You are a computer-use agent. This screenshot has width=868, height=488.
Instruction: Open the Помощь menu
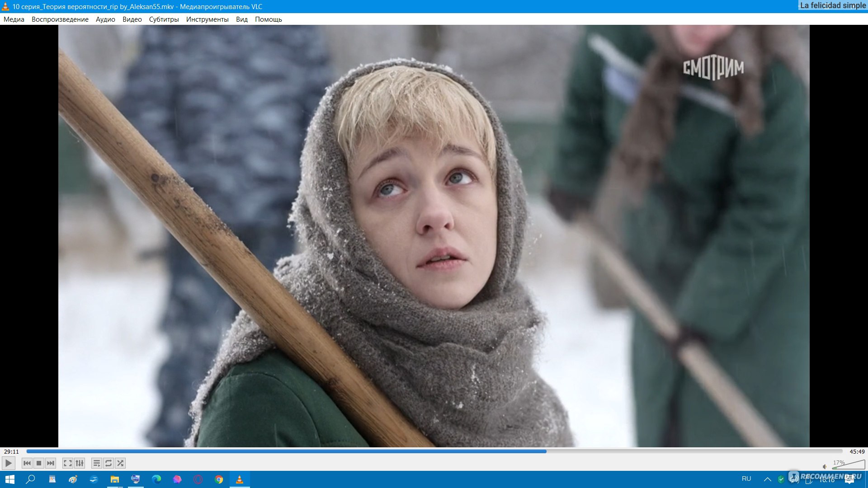268,19
